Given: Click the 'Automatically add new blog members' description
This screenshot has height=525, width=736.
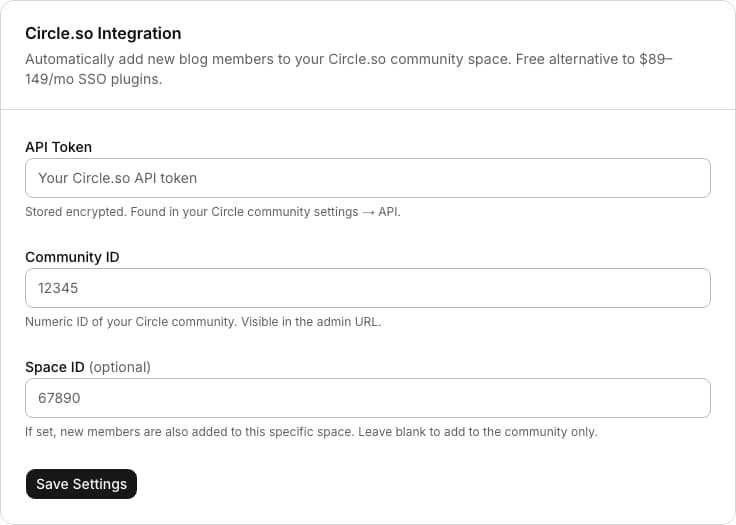Looking at the screenshot, I should (x=348, y=69).
